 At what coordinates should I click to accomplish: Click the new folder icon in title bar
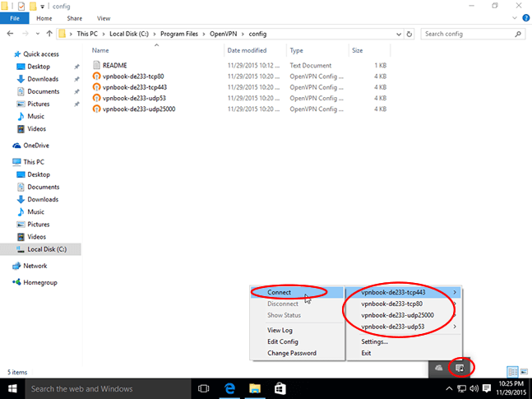tap(33, 6)
